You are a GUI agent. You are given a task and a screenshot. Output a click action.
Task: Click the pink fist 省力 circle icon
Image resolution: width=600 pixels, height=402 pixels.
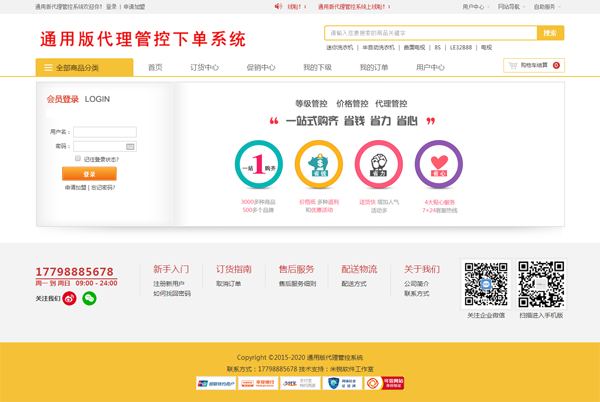(x=379, y=164)
